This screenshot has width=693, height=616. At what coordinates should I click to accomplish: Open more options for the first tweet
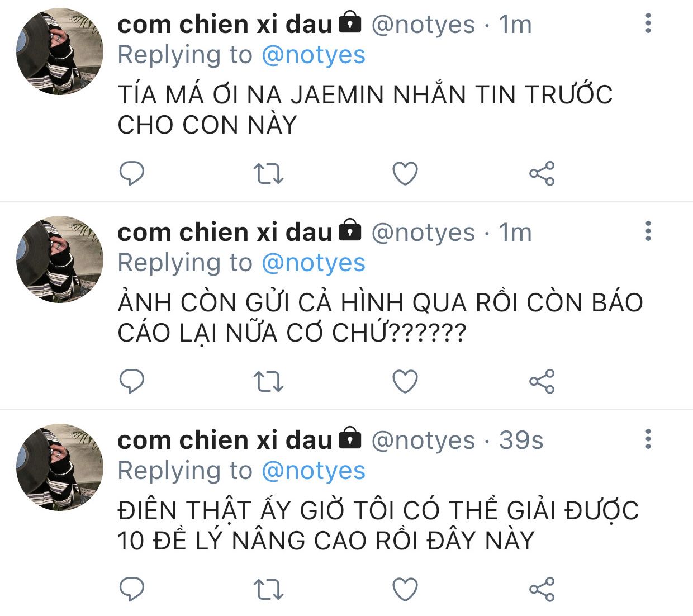pos(648,23)
